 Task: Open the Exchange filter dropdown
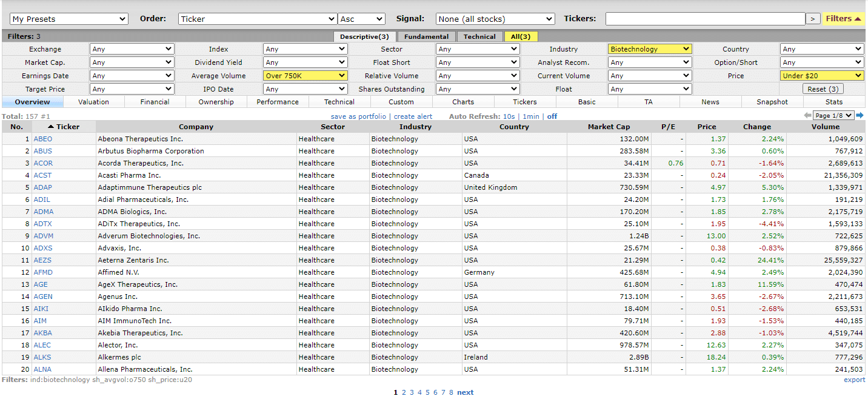point(132,49)
